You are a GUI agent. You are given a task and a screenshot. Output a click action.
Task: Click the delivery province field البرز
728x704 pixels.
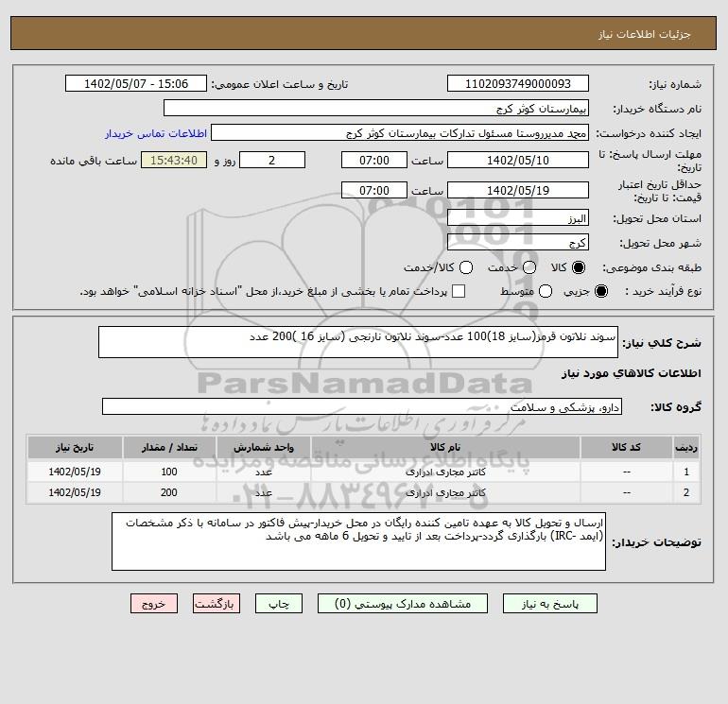pos(518,217)
